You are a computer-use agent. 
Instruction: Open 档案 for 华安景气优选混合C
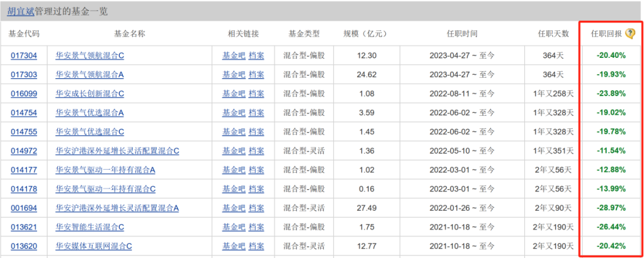pos(256,131)
